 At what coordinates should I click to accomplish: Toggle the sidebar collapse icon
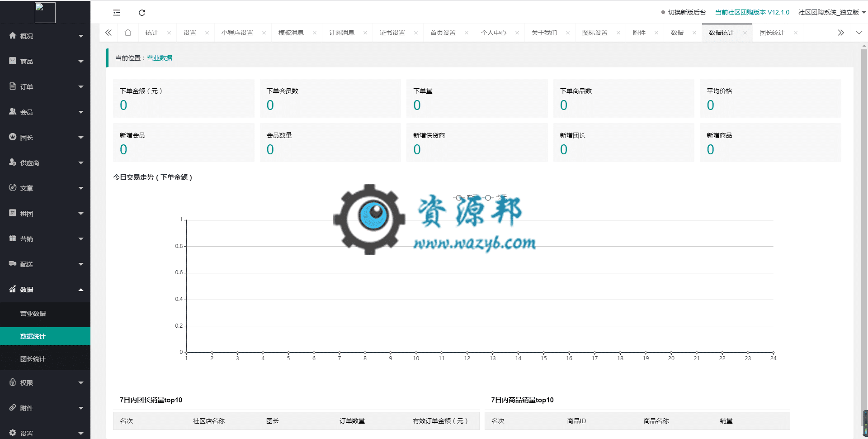[117, 13]
